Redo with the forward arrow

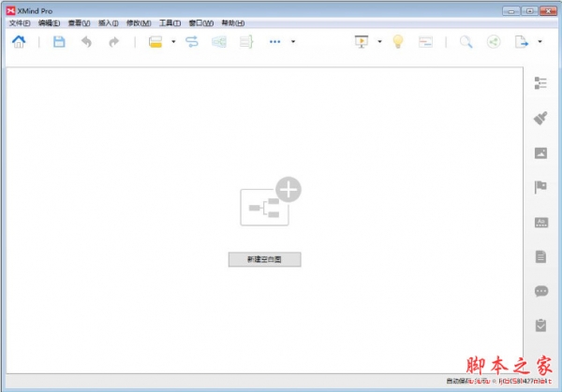pyautogui.click(x=113, y=42)
